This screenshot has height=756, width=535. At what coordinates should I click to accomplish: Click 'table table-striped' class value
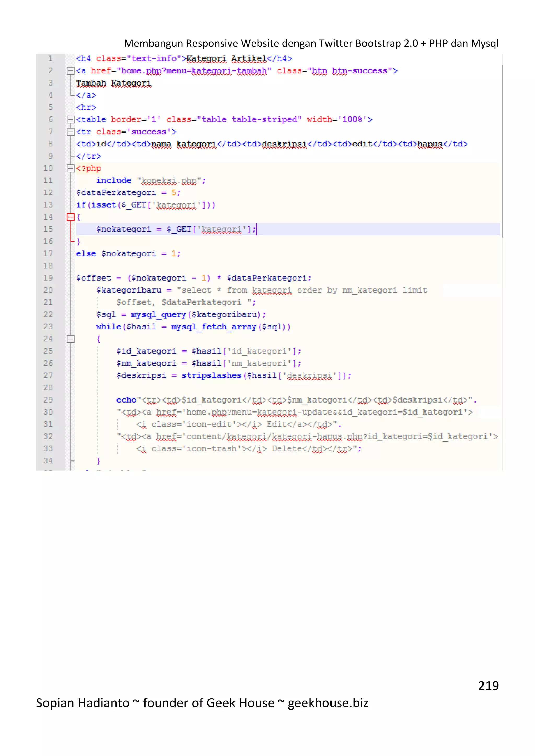click(x=249, y=120)
